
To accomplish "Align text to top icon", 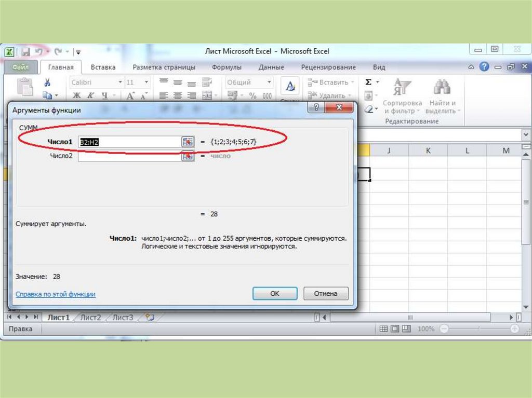I will (164, 81).
